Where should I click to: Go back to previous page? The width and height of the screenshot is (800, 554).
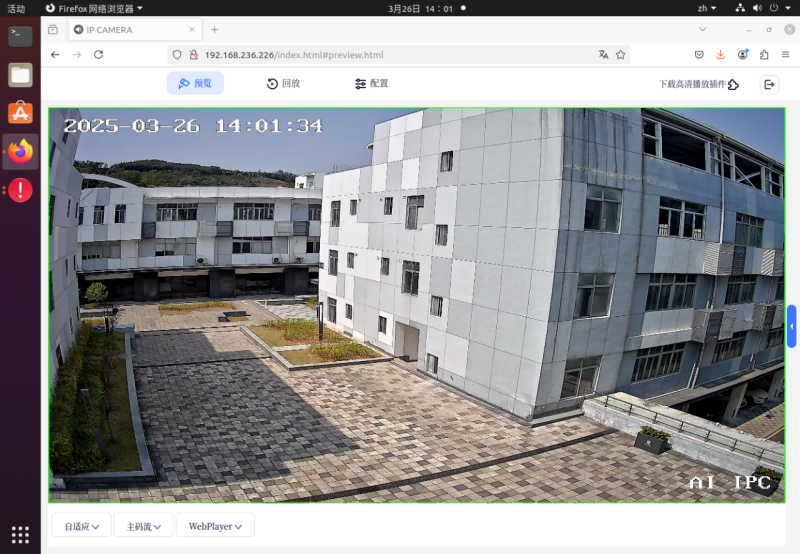pyautogui.click(x=55, y=55)
